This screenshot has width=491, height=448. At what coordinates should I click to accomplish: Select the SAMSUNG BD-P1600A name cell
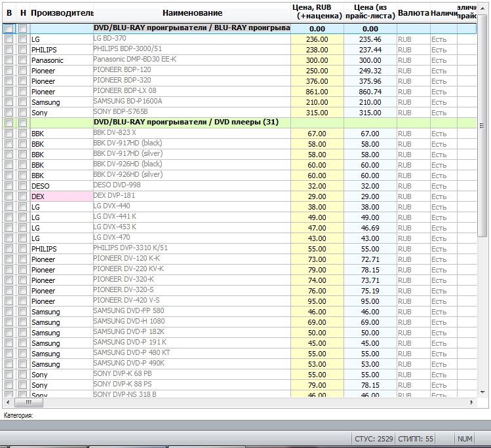click(192, 102)
